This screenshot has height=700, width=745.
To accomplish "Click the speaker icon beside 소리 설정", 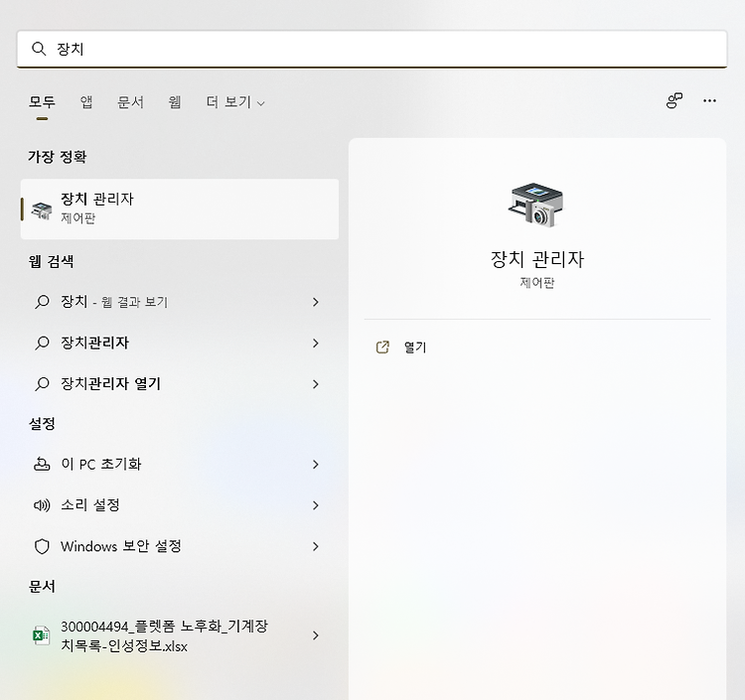I will [x=42, y=505].
